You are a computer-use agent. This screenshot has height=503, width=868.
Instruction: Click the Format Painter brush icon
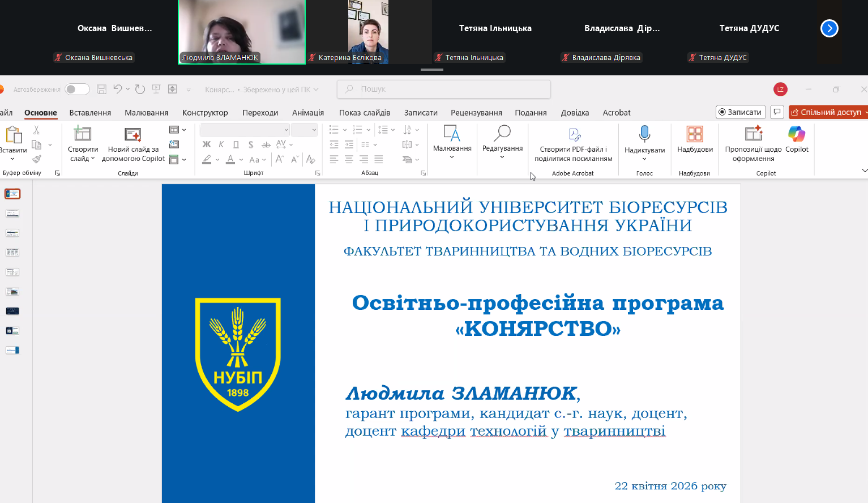37,159
